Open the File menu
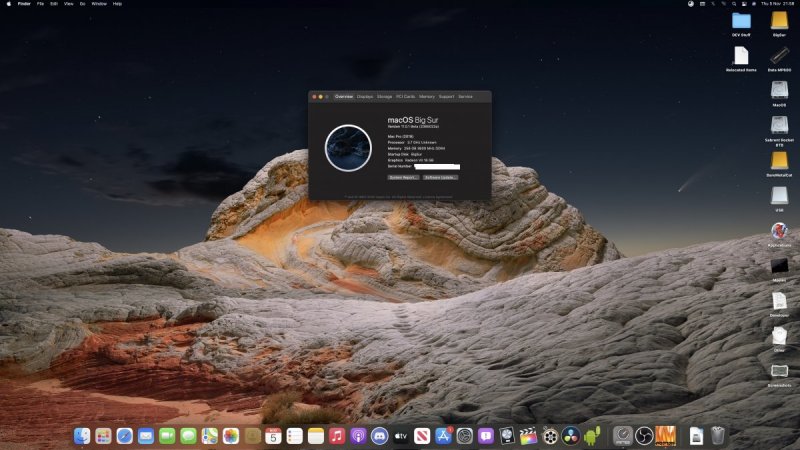This screenshot has width=800, height=450. 40,4
